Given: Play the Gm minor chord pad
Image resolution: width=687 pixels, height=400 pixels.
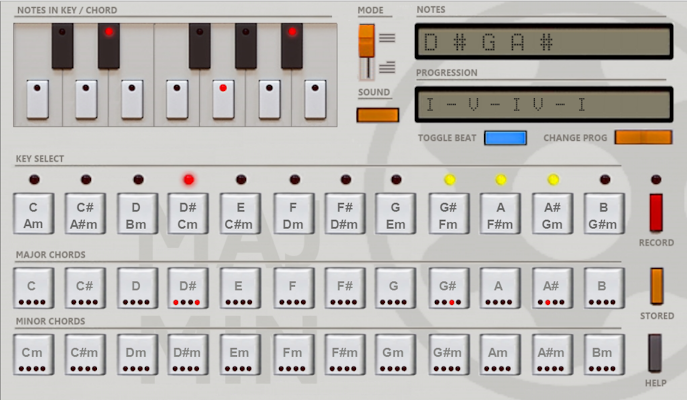Looking at the screenshot, I should tap(396, 355).
